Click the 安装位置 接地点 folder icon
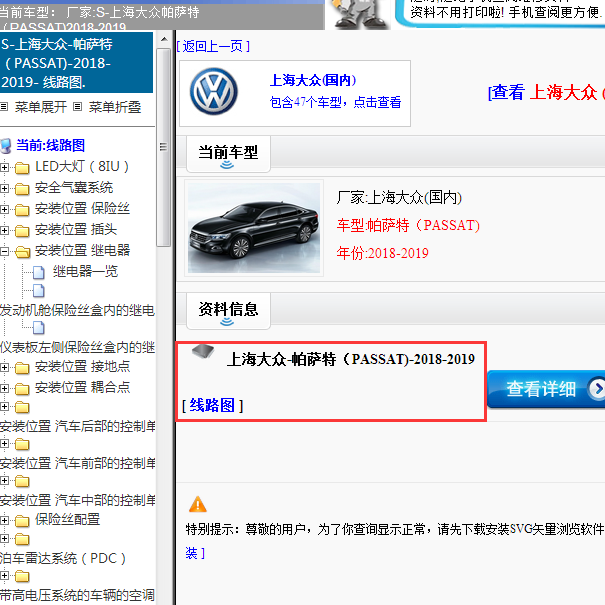 (x=22, y=368)
